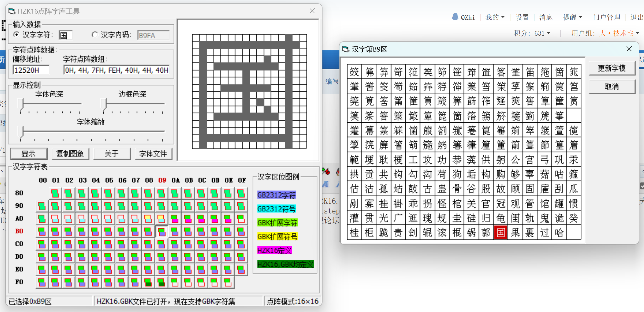Click the QZhi username link
Viewport: 644px width, 312px height.
468,17
